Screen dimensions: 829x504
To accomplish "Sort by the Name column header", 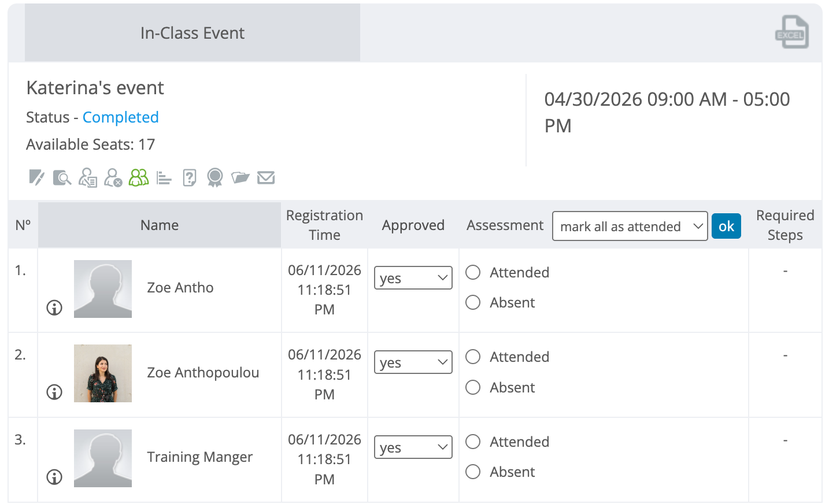I will click(x=160, y=225).
